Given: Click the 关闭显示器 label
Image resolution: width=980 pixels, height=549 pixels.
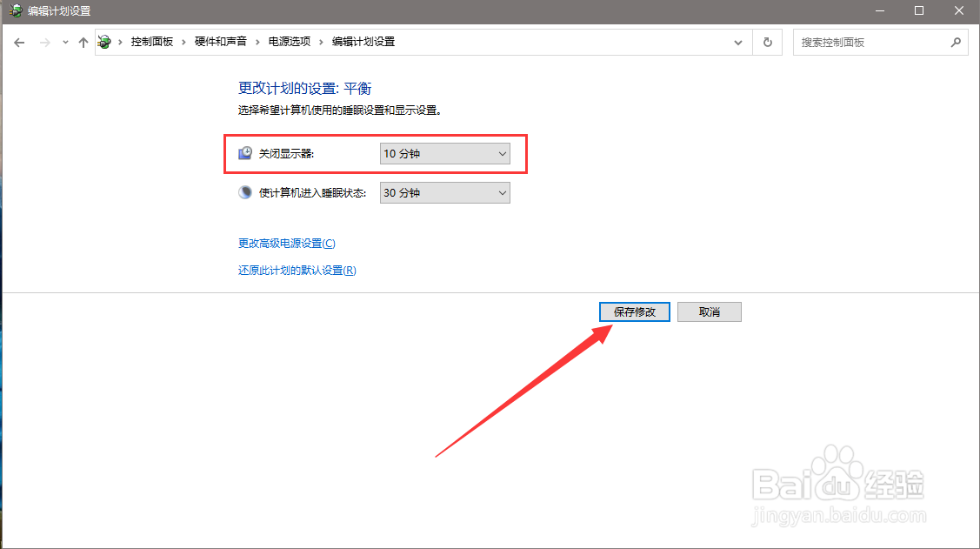Looking at the screenshot, I should tap(286, 154).
